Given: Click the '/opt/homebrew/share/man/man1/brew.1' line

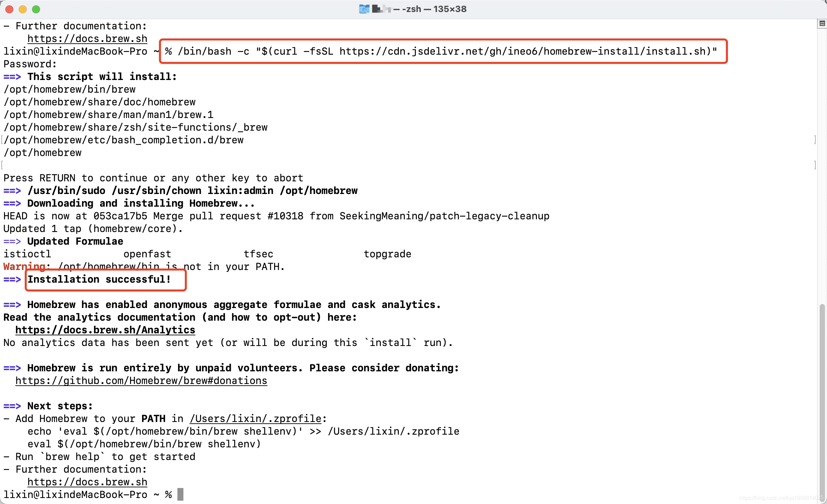Looking at the screenshot, I should (x=108, y=115).
